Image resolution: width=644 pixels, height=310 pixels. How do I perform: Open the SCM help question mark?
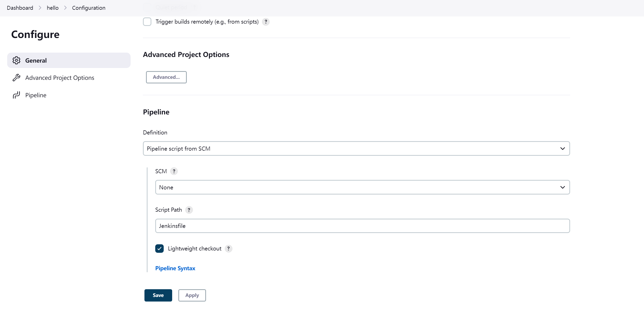click(174, 171)
